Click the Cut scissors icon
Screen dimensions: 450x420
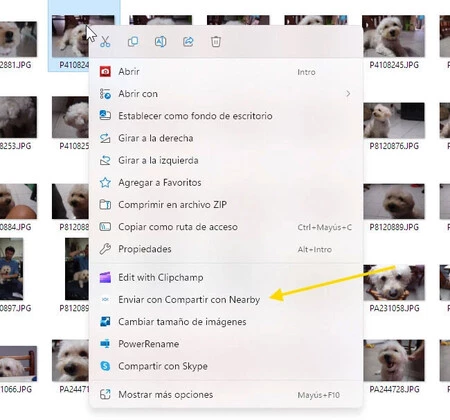click(105, 42)
